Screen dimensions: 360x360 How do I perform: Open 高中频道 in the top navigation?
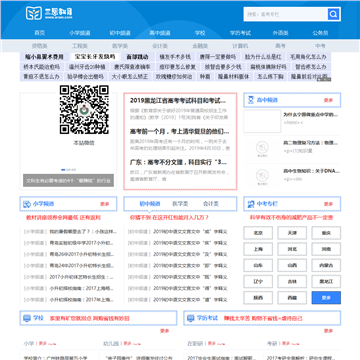coord(160,33)
